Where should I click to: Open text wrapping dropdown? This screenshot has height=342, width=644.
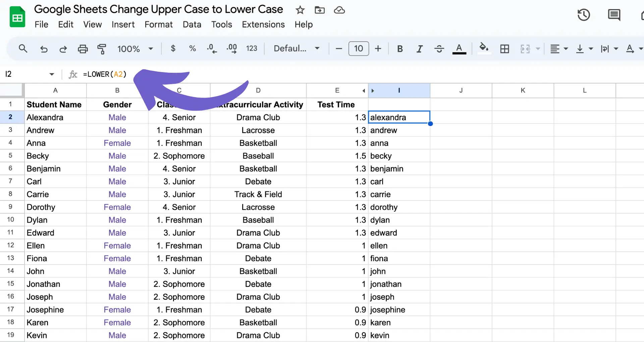pos(609,49)
